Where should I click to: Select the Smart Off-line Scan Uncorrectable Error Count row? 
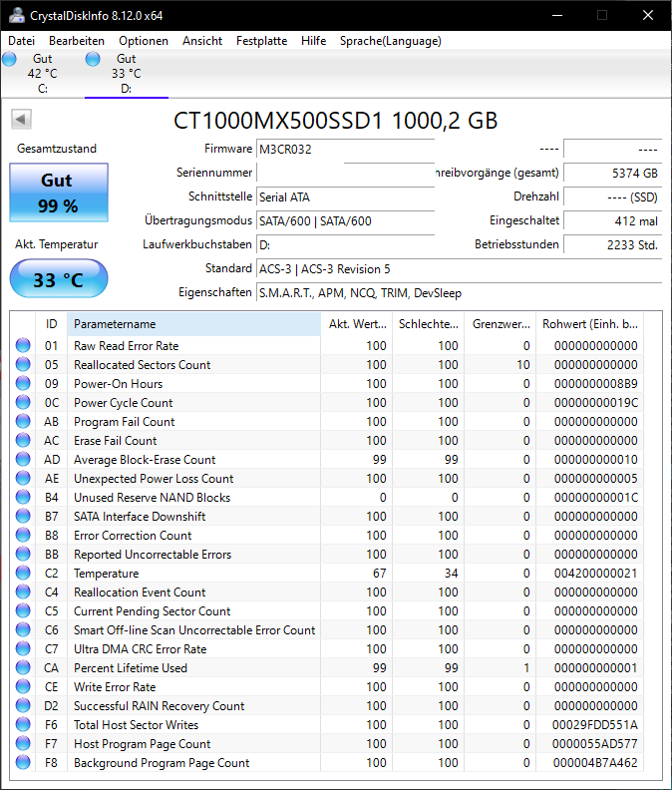click(327, 629)
